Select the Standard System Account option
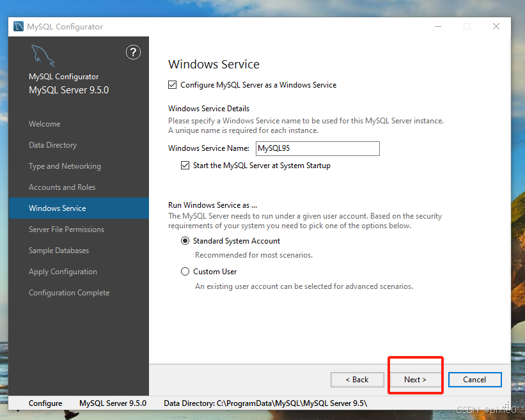This screenshot has width=525, height=420. point(185,241)
